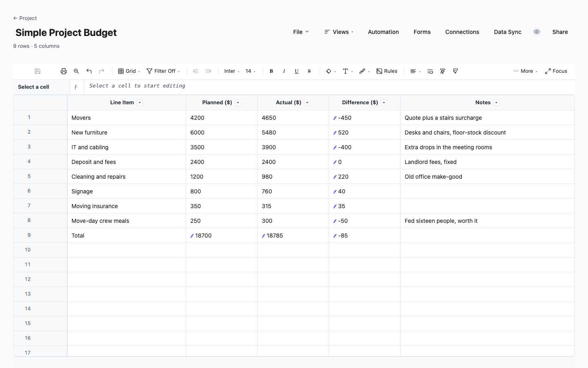Open the Inter font dropdown
Viewport: 588px width, 368px height.
pyautogui.click(x=232, y=71)
